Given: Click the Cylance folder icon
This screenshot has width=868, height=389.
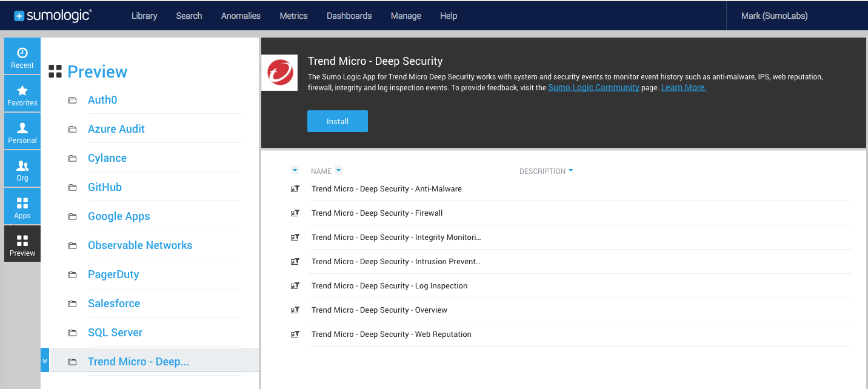Looking at the screenshot, I should click(x=73, y=158).
